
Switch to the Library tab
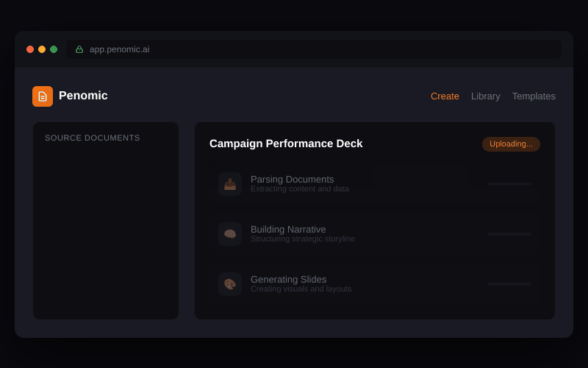485,96
